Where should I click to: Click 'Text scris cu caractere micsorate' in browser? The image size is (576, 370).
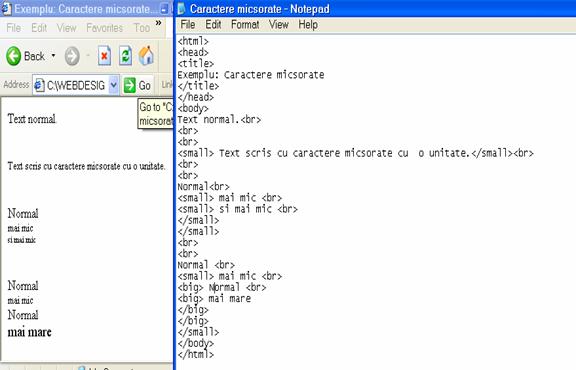pos(86,166)
